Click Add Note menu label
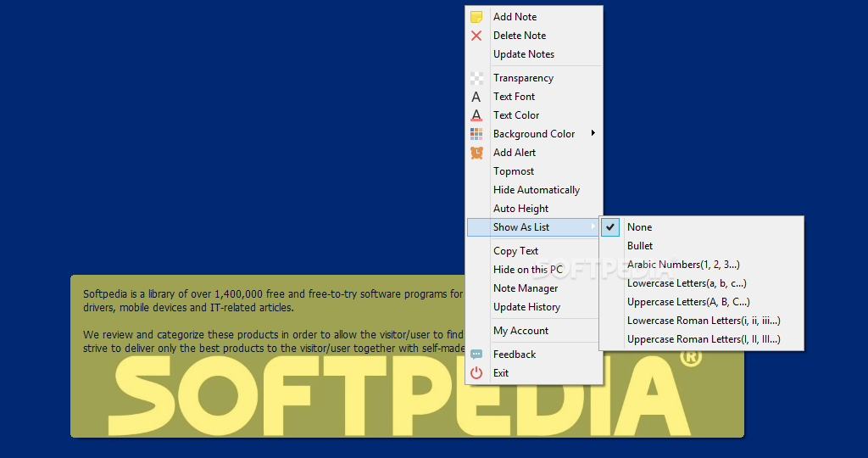The height and width of the screenshot is (458, 868). coord(515,17)
